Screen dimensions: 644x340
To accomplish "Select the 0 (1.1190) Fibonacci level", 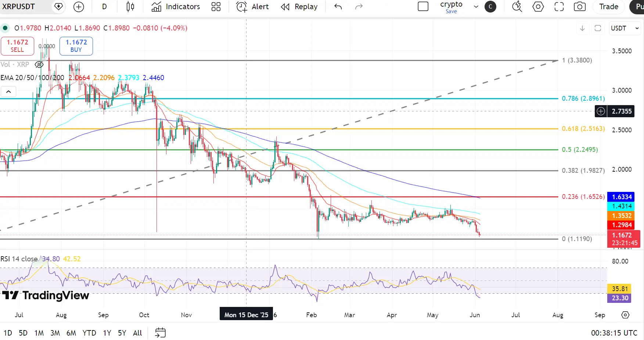I will pos(577,239).
